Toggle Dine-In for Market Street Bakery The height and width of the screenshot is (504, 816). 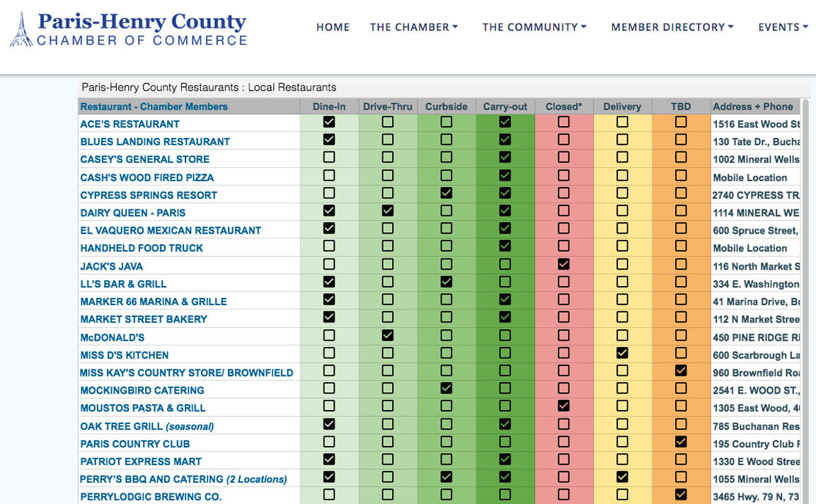329,317
